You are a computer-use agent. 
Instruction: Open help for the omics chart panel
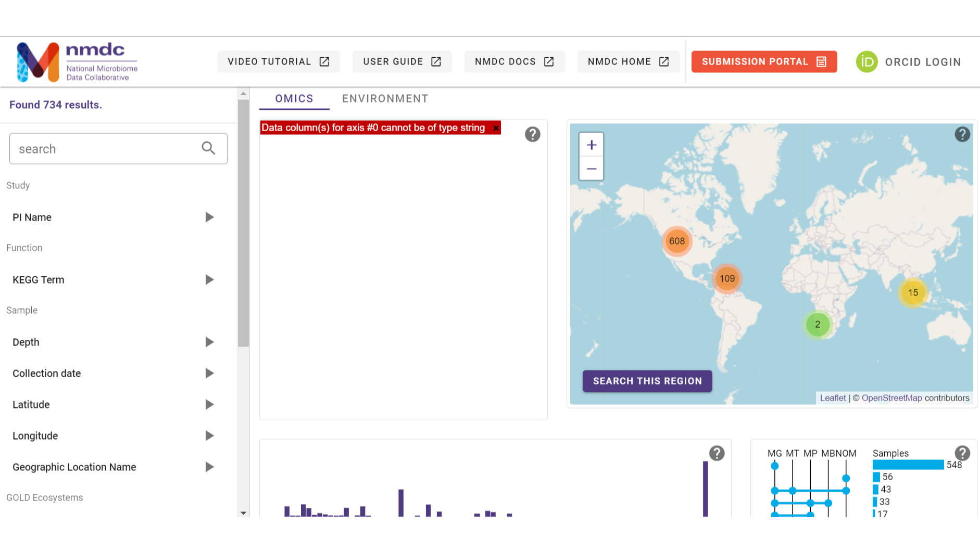coord(532,135)
